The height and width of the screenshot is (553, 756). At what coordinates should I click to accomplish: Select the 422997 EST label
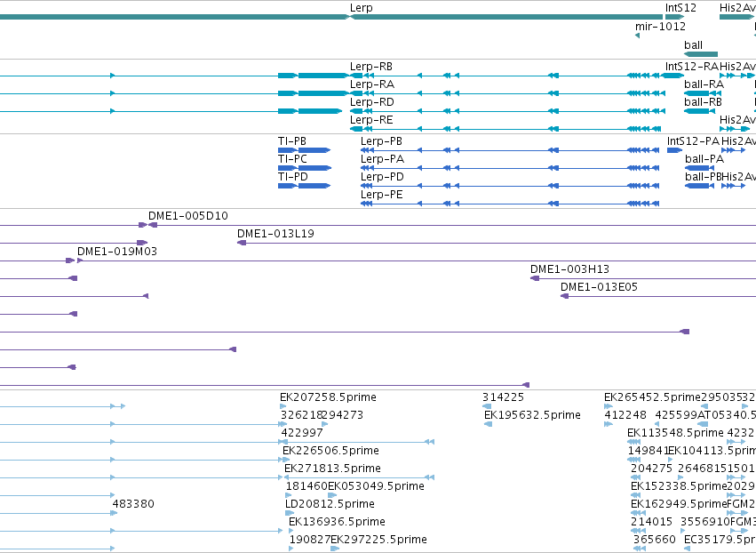click(x=302, y=433)
